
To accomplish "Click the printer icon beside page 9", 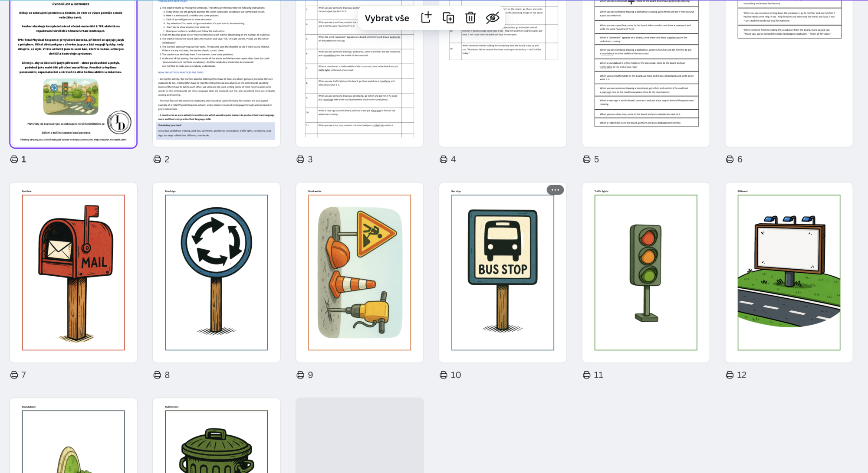I will point(300,375).
